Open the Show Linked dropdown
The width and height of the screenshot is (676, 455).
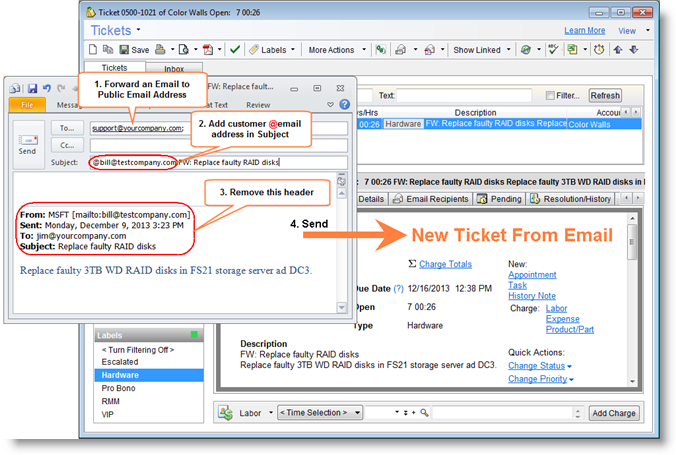482,50
